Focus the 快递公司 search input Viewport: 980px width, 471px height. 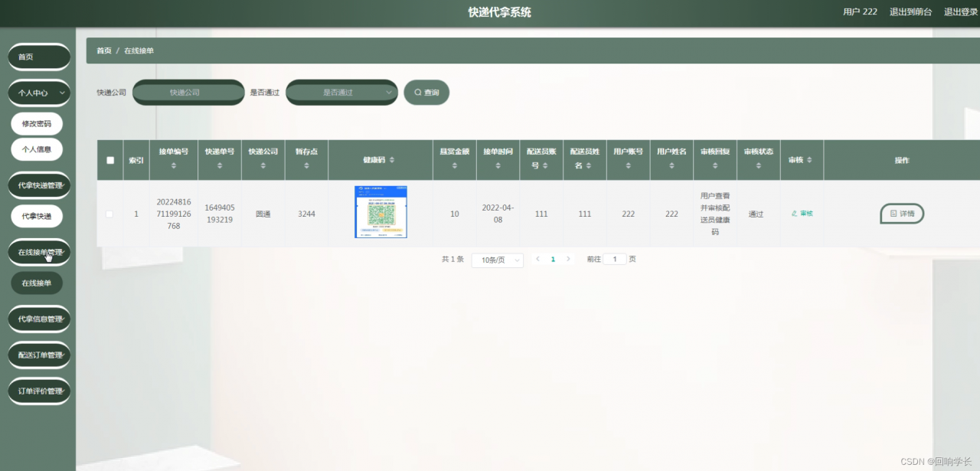tap(188, 93)
